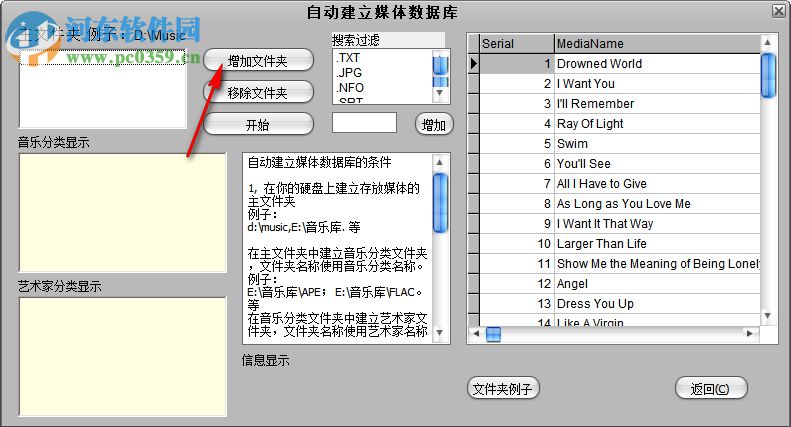Click the instructions box scroll down arrow
Screen dimensions: 791x427
pos(440,333)
